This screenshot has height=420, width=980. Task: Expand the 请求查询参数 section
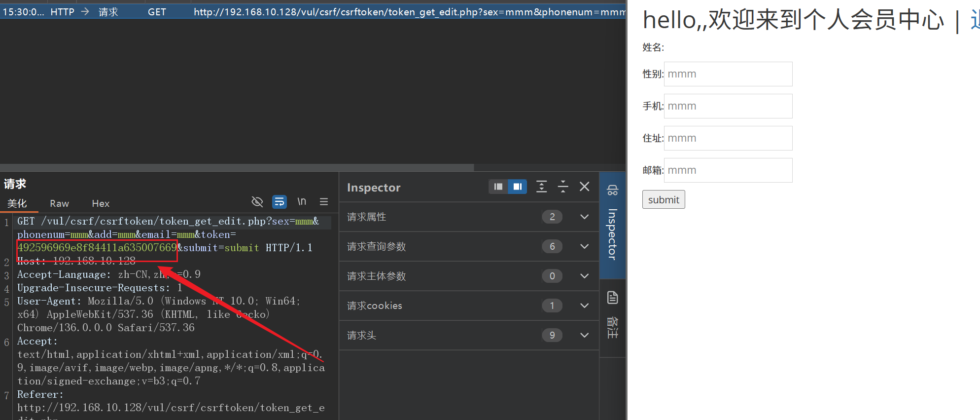pos(585,246)
